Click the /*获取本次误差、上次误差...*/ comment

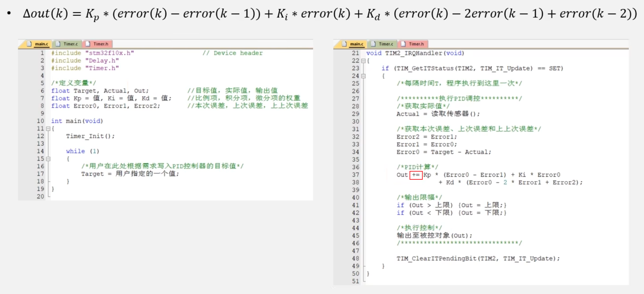469,129
